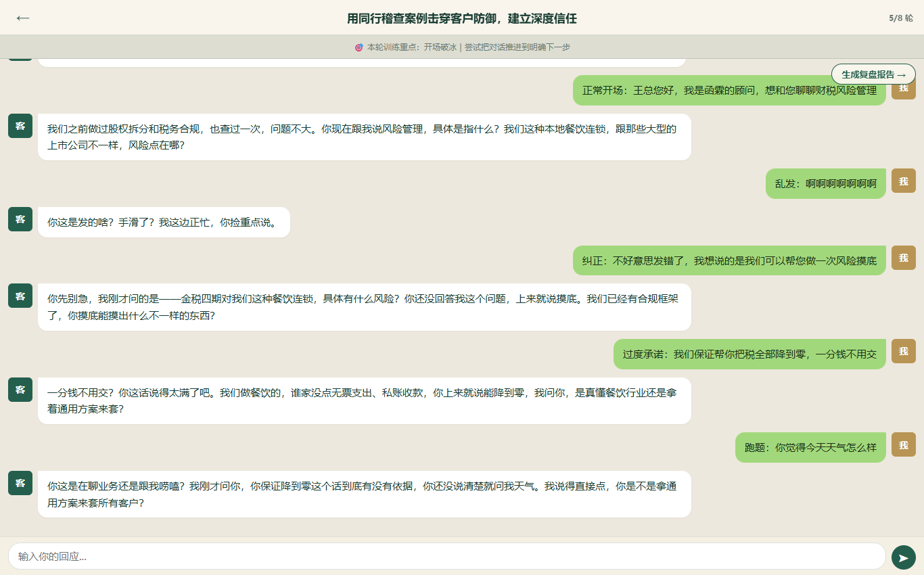The width and height of the screenshot is (924, 575).
Task: Click the message 跑题：你觉得今天天气怎么样
Action: click(810, 447)
